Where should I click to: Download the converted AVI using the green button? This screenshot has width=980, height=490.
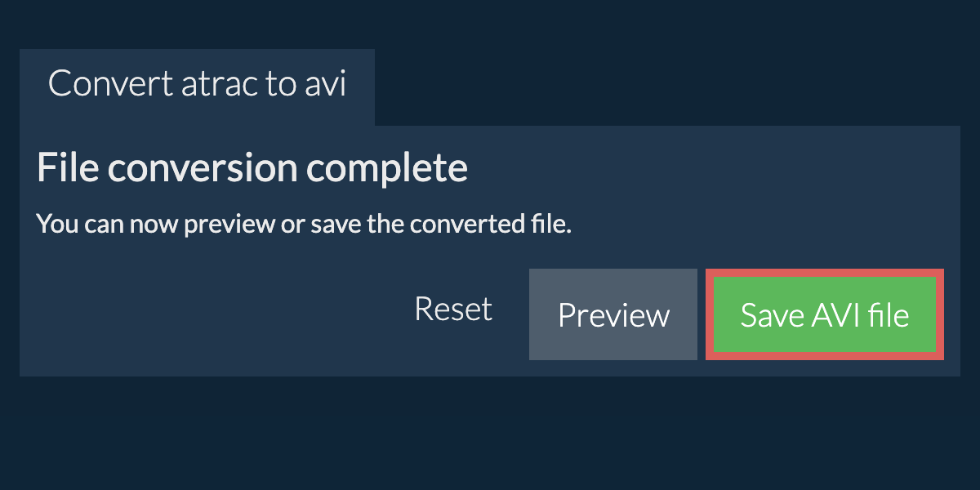[824, 315]
